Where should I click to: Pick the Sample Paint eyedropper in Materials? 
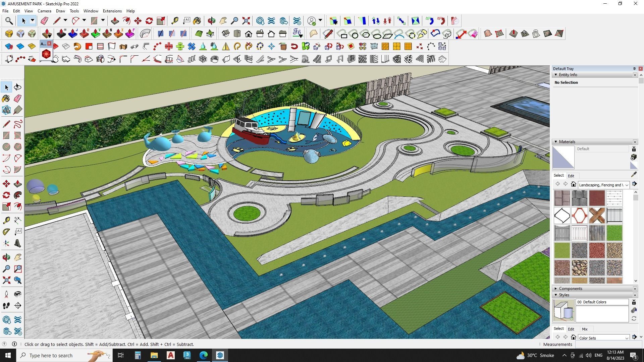coord(634,175)
